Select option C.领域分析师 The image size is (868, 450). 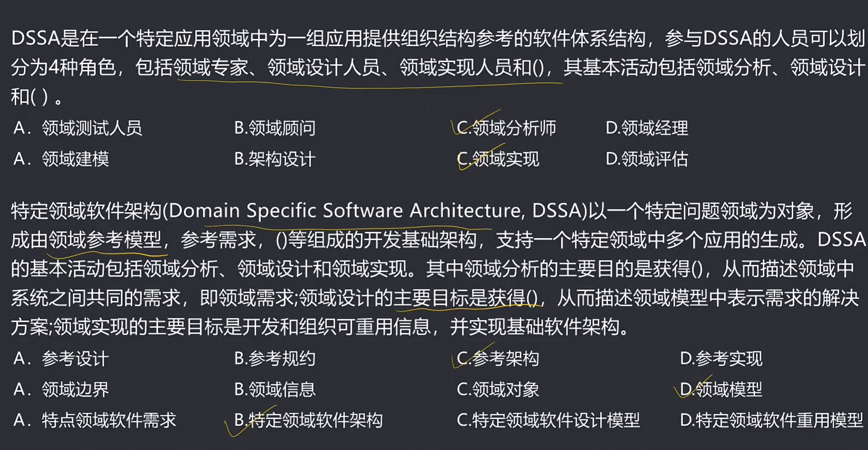[506, 128]
